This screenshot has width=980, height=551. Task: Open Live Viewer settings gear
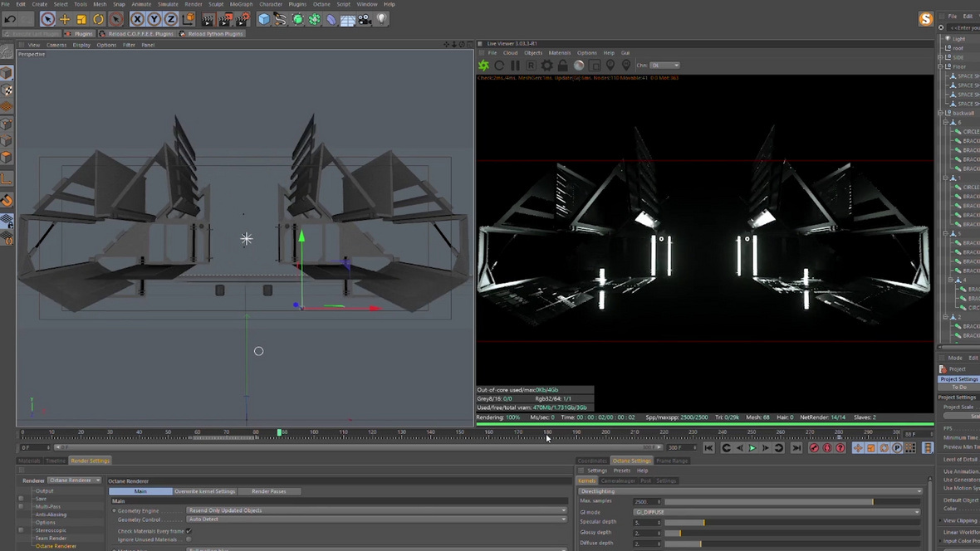[546, 66]
